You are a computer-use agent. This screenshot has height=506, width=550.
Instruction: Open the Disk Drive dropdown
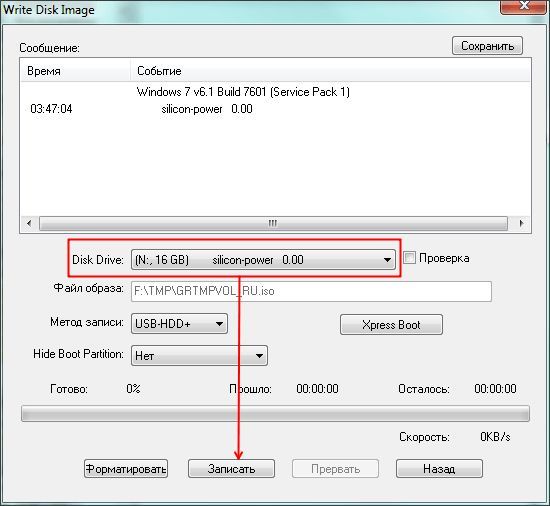pyautogui.click(x=263, y=259)
